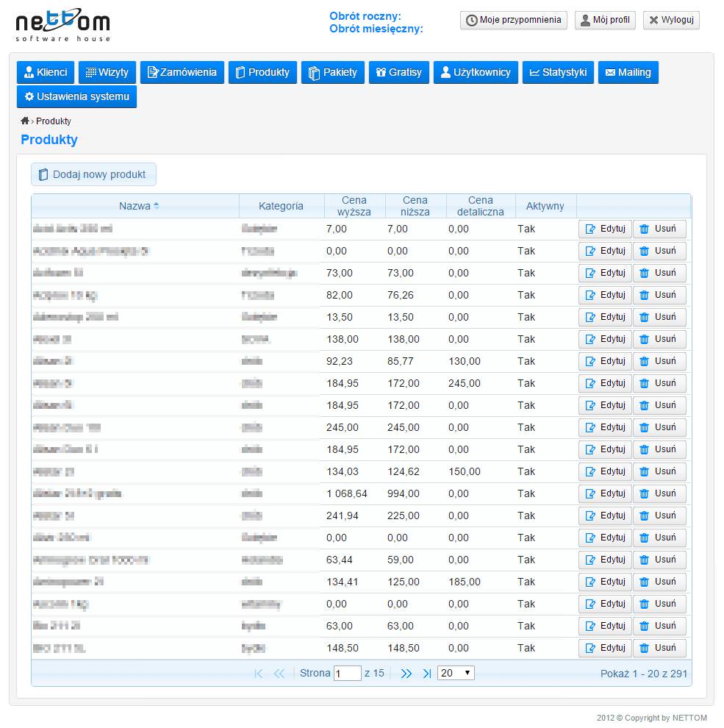The width and height of the screenshot is (724, 728).
Task: Delete the product priced 1 068,64
Action: 659,493
